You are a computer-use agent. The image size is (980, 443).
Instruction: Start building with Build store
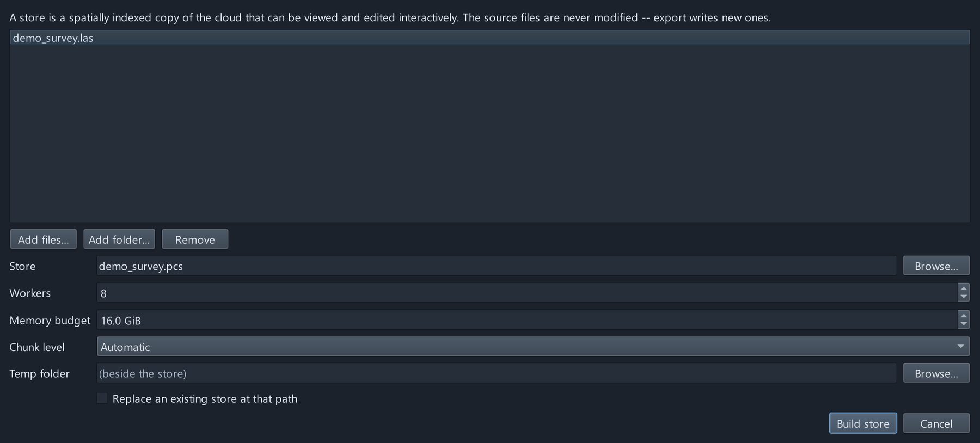tap(863, 423)
